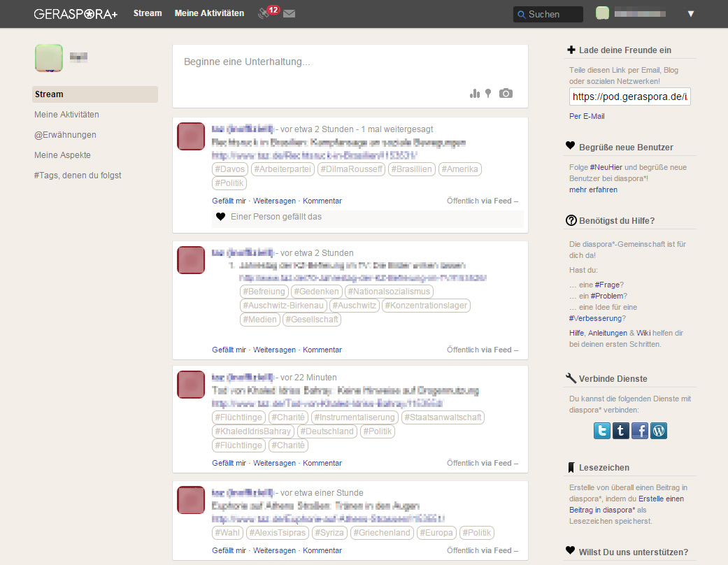Connect the Facebook service icon
The width and height of the screenshot is (728, 565).
(639, 430)
